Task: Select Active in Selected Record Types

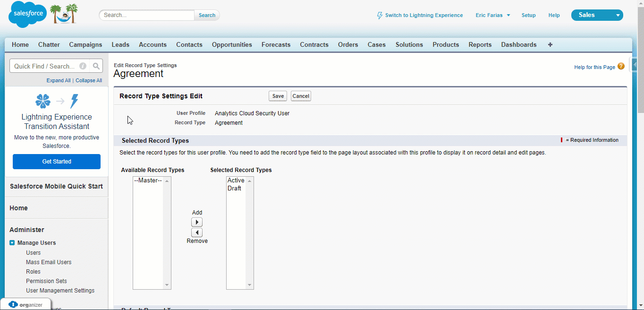Action: 236,181
